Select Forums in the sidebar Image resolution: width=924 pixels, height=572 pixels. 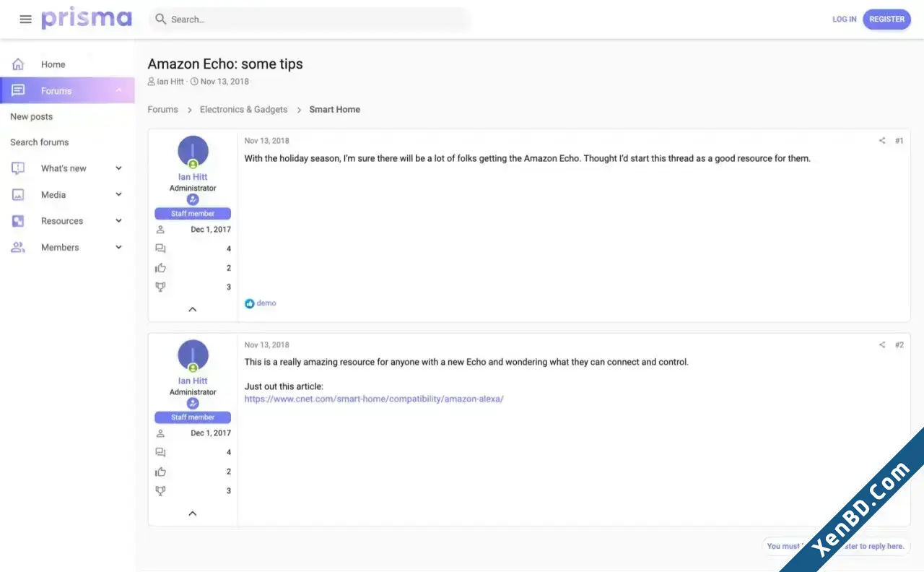56,91
